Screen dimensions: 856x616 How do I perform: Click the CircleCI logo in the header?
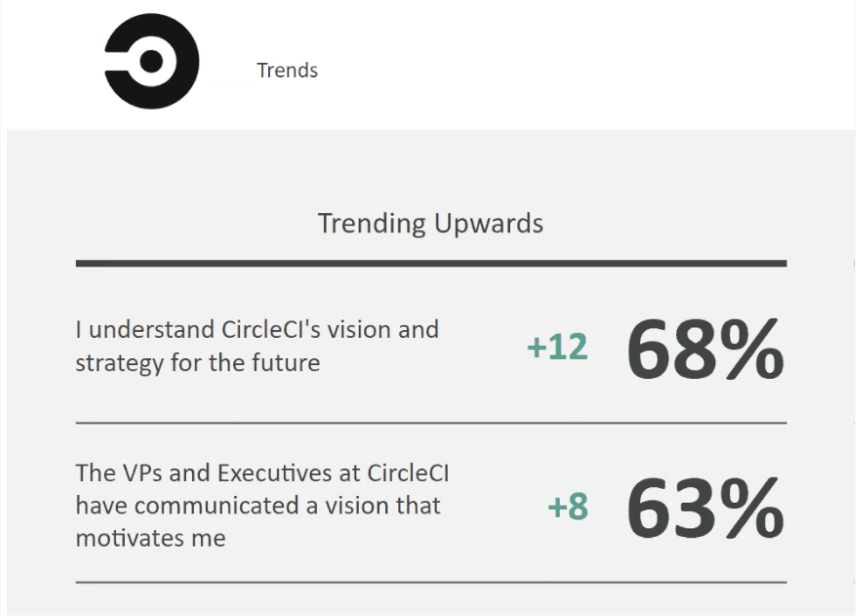pyautogui.click(x=152, y=61)
